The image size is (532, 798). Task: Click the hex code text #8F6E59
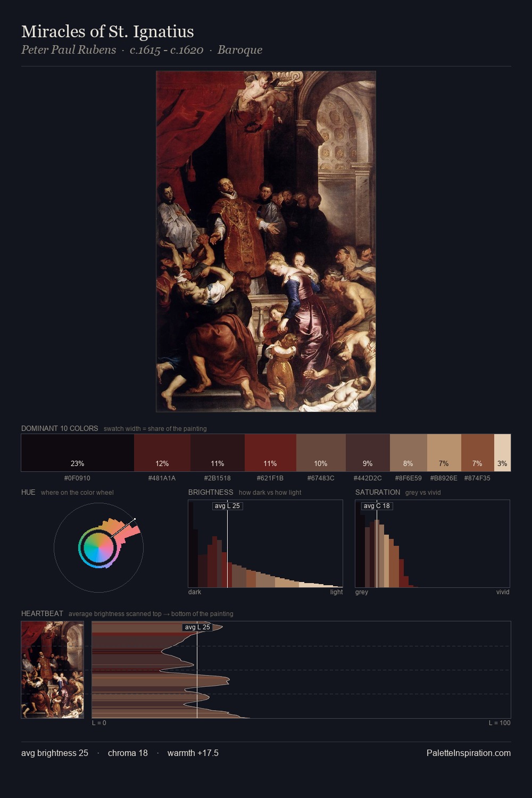pyautogui.click(x=408, y=478)
